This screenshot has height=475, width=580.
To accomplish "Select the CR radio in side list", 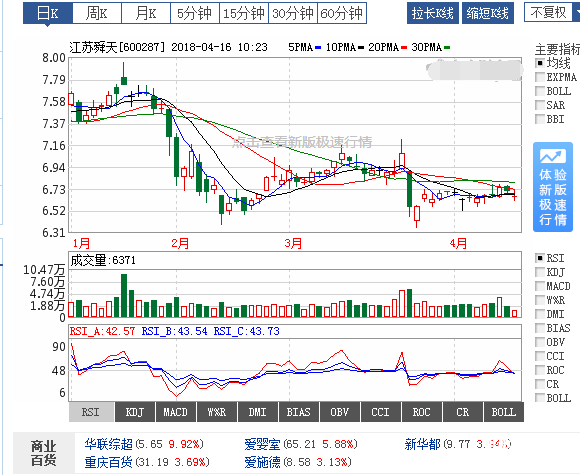I will tap(540, 384).
